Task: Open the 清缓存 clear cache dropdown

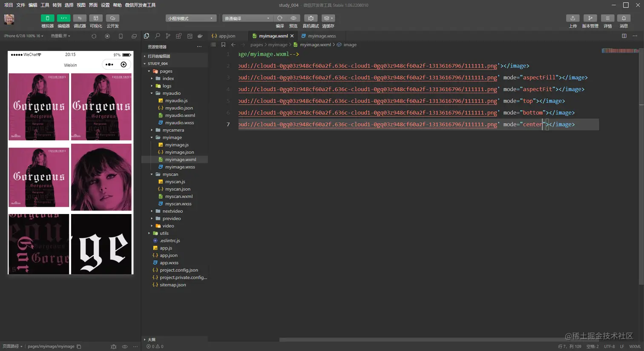Action: pos(328,18)
